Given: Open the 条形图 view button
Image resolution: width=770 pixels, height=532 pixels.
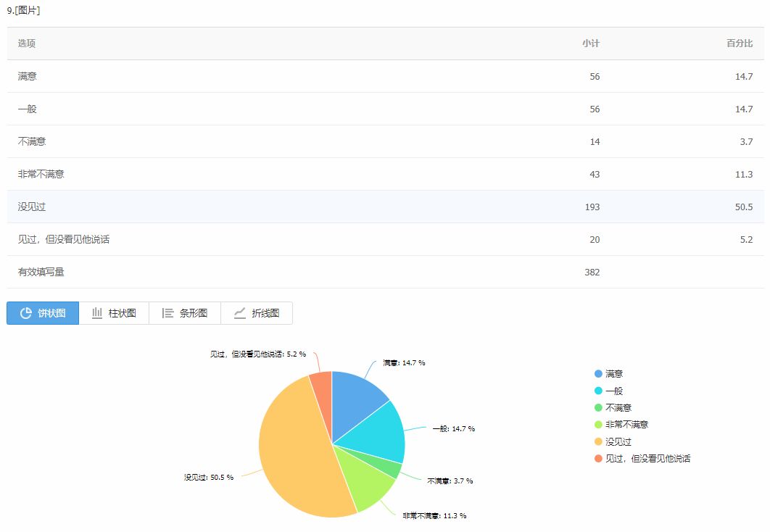Looking at the screenshot, I should [x=185, y=313].
